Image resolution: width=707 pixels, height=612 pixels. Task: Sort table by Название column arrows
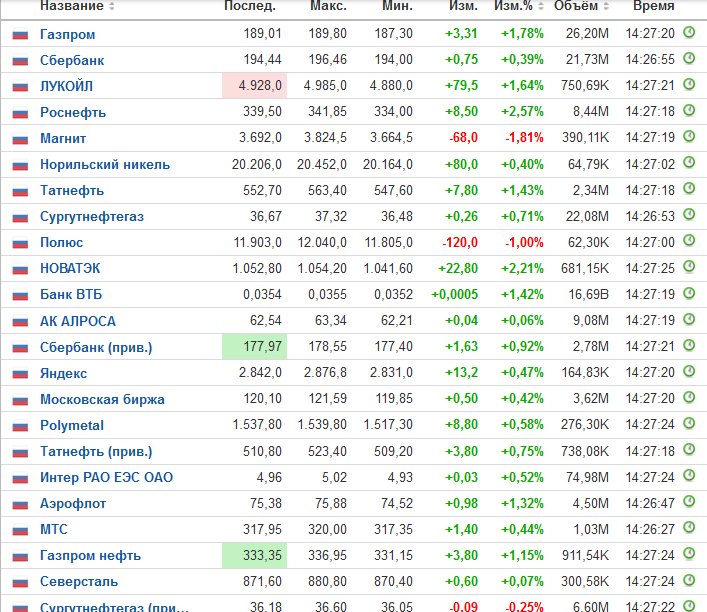111,6
